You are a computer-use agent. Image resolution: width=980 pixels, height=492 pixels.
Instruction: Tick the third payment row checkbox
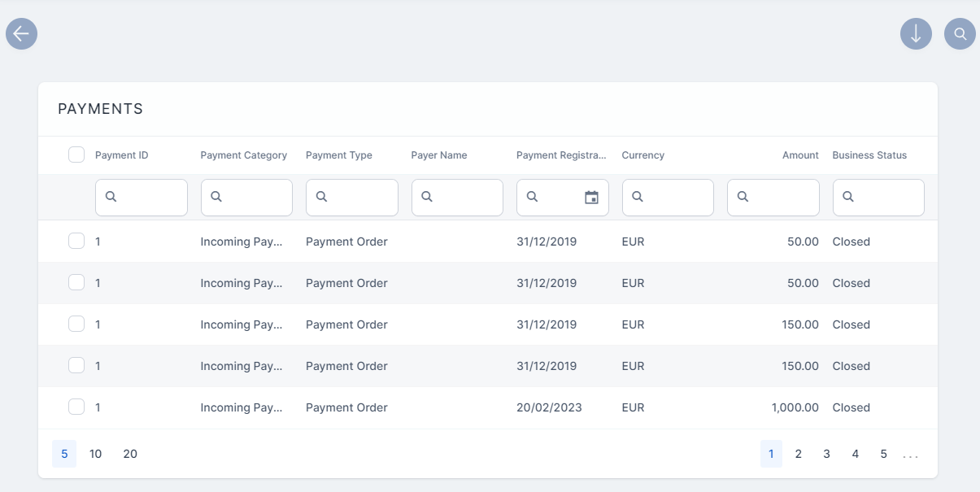point(76,324)
